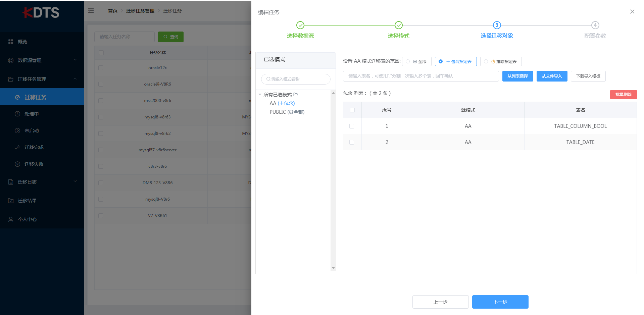Check the select-all checkbox in include list
Screen dimensions: 644x315
coord(352,110)
